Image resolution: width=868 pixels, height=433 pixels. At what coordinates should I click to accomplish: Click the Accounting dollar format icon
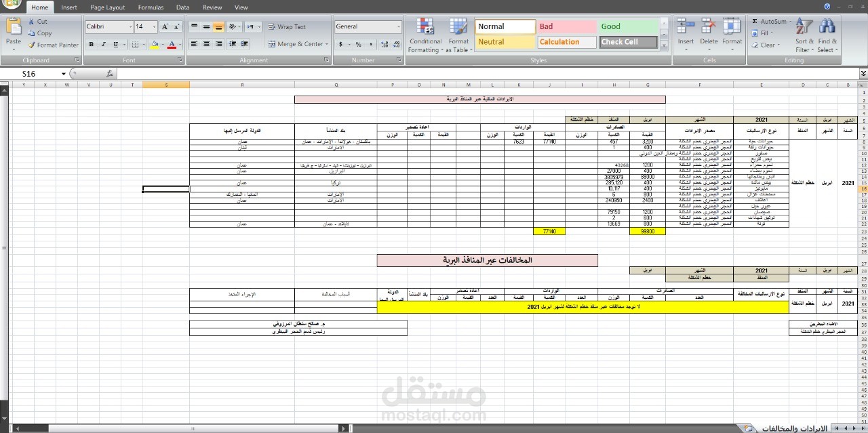[340, 45]
